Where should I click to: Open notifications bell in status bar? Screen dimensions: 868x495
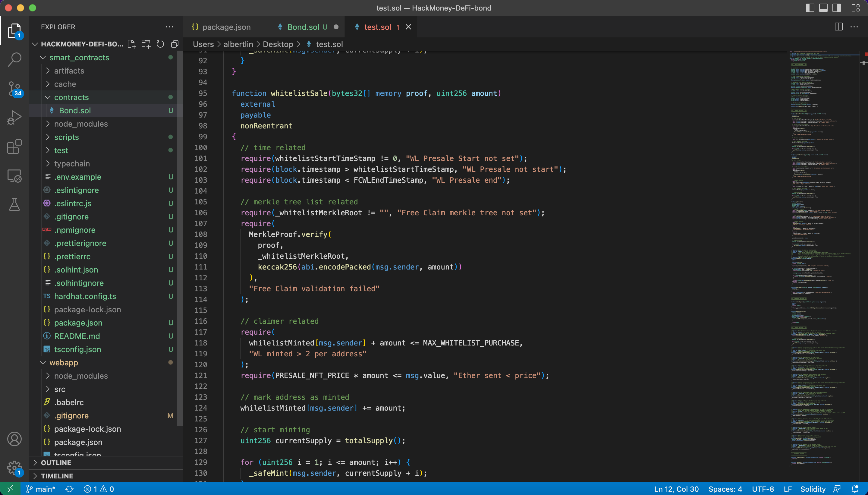coord(855,489)
